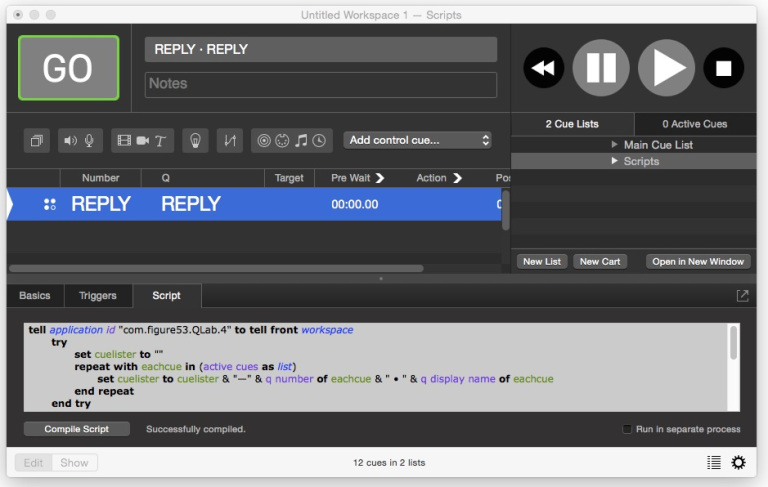Toggle the cue list sidebar icon

click(713, 462)
